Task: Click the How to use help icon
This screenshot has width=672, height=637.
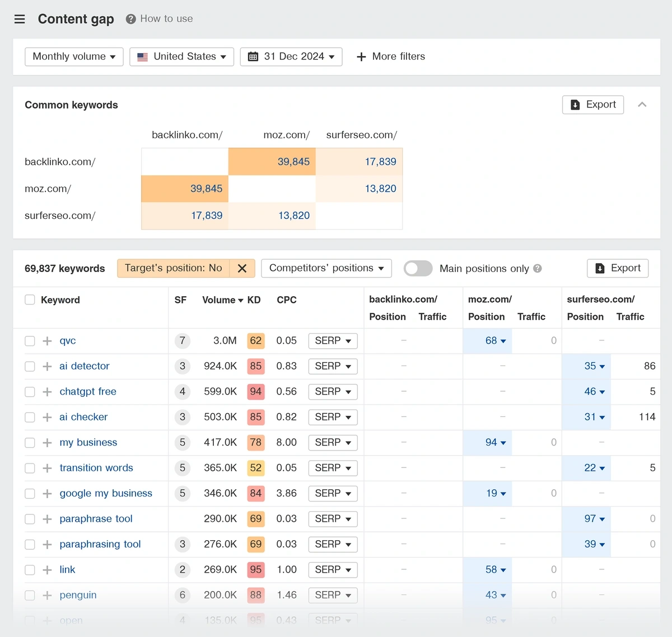Action: click(x=131, y=19)
